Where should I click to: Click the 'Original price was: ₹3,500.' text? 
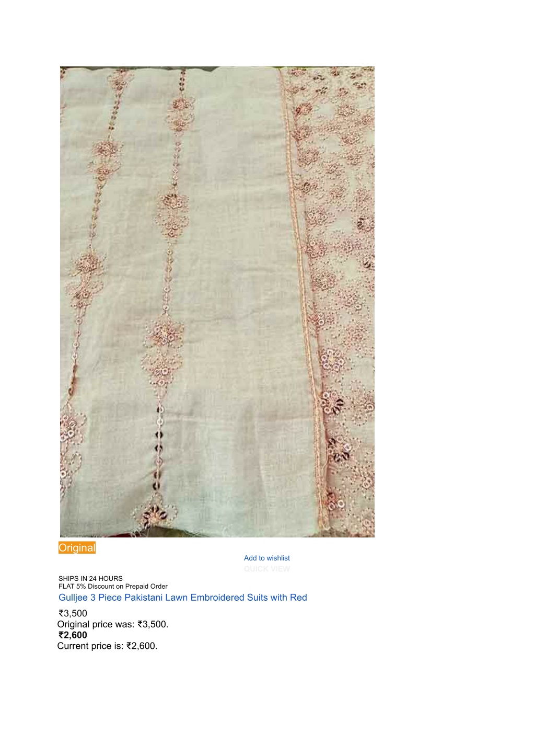(x=113, y=624)
